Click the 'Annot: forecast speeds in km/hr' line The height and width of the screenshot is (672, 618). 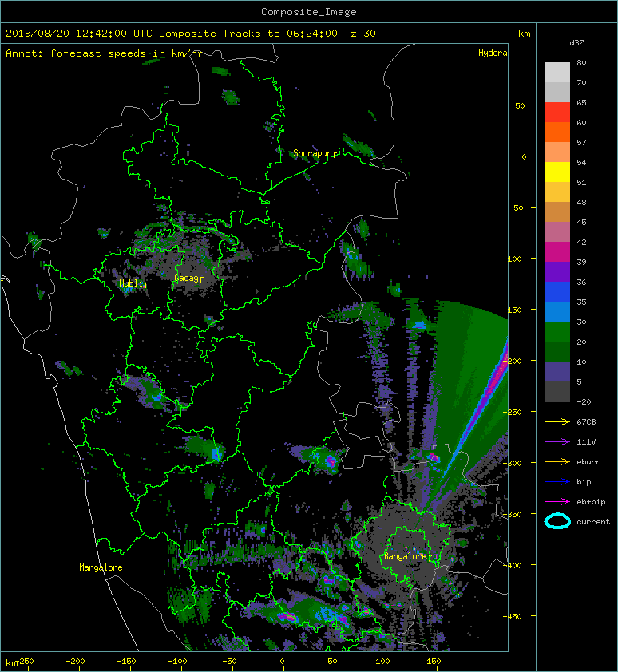click(105, 53)
